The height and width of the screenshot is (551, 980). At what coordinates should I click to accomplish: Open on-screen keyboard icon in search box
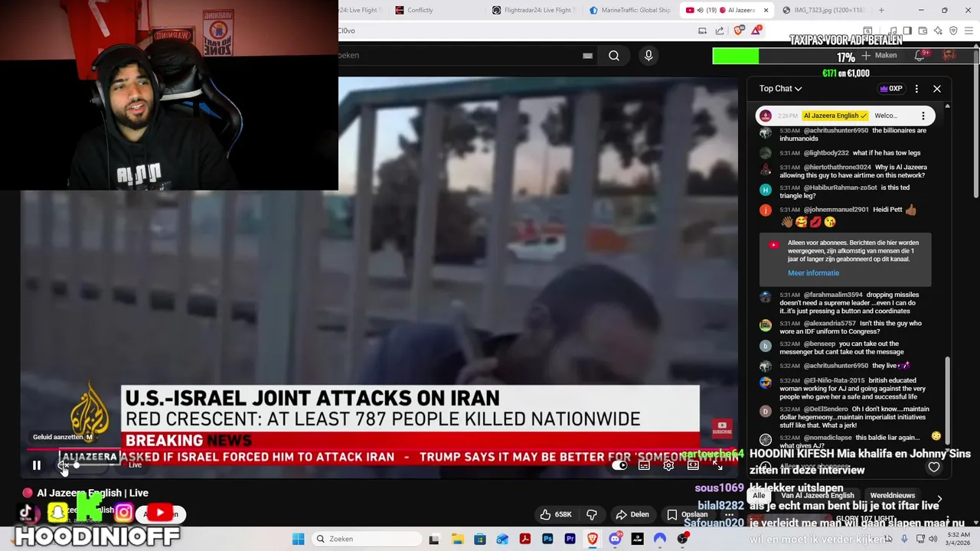[587, 55]
